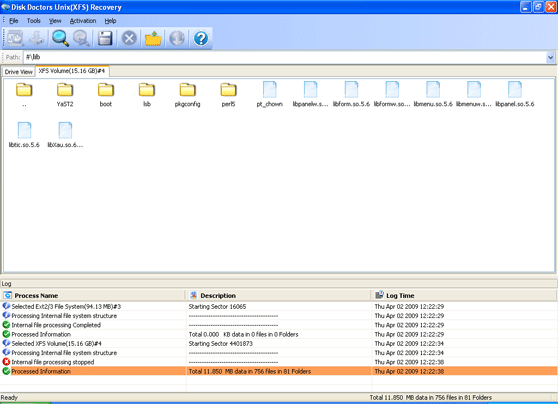The image size is (558, 404).
Task: Click the greyed globe update icon
Action: tap(177, 38)
